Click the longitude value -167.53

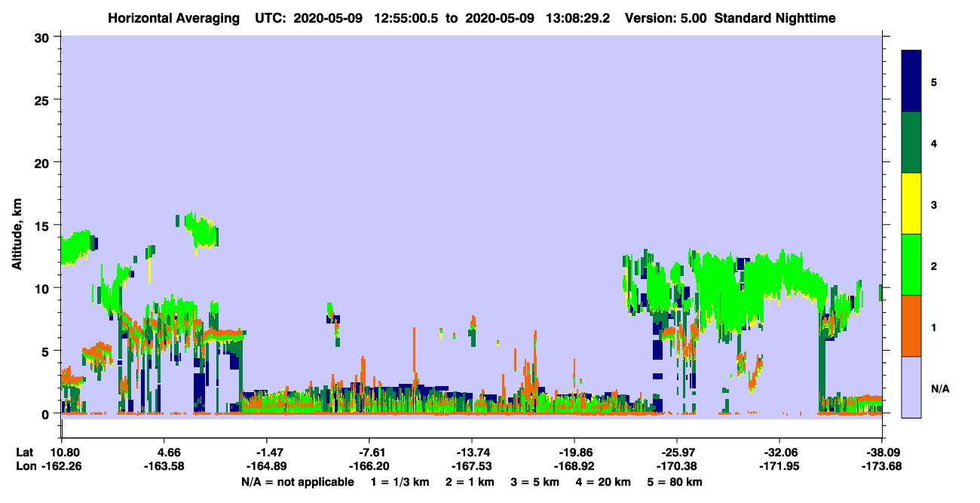[x=472, y=466]
